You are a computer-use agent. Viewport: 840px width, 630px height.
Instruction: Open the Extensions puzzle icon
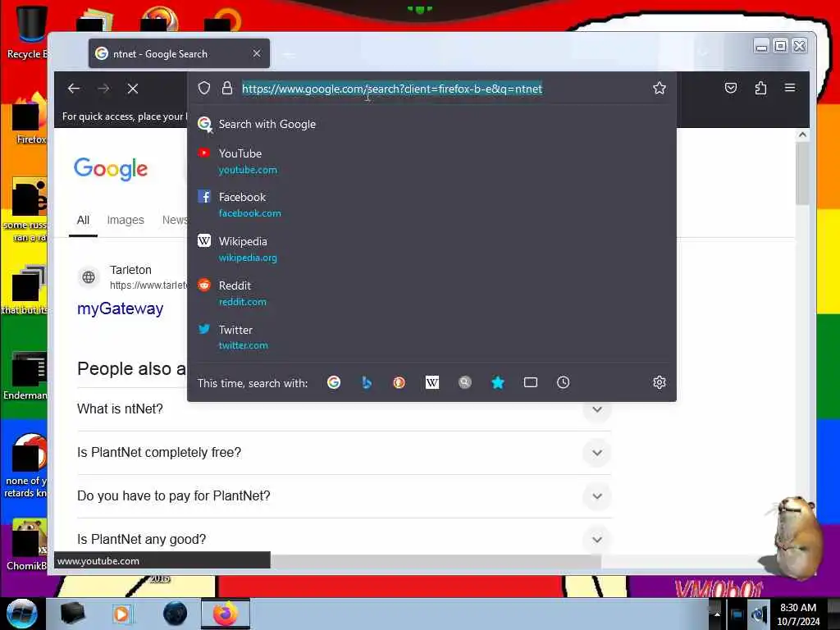tap(760, 88)
